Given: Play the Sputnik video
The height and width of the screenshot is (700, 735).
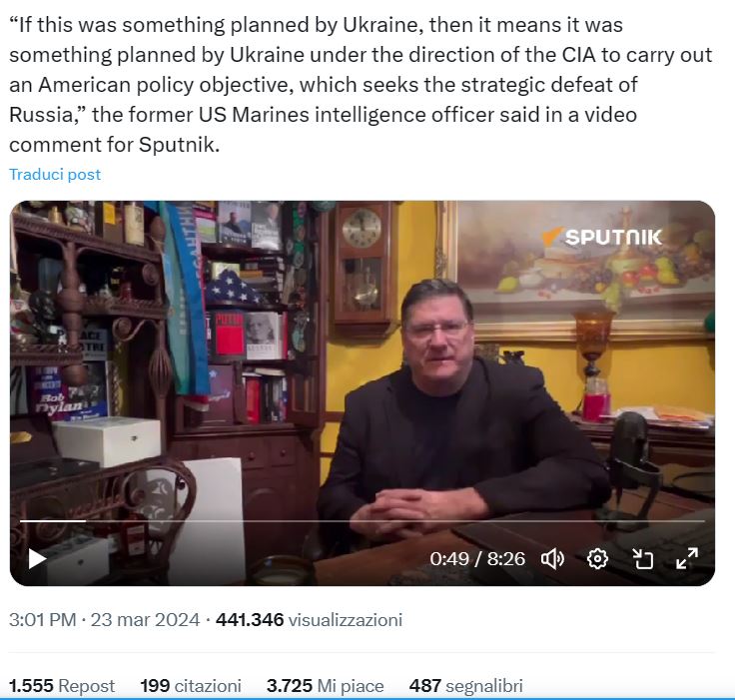Looking at the screenshot, I should [37, 559].
